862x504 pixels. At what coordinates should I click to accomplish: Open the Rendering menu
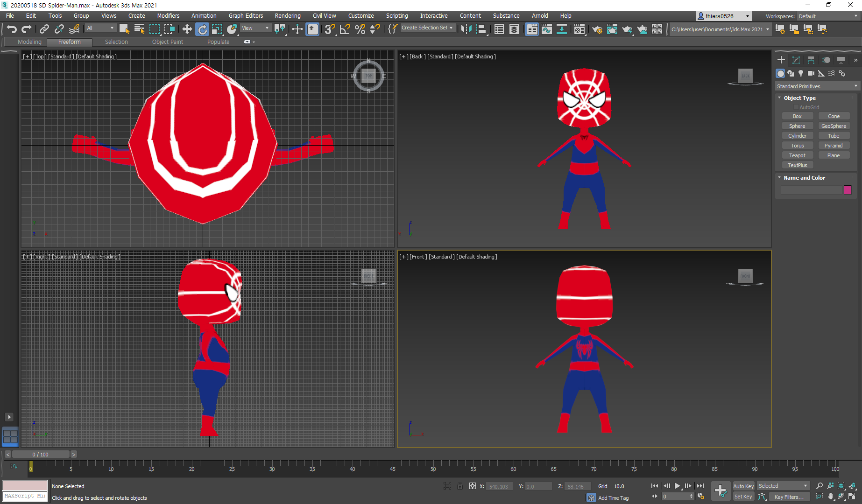pos(287,16)
